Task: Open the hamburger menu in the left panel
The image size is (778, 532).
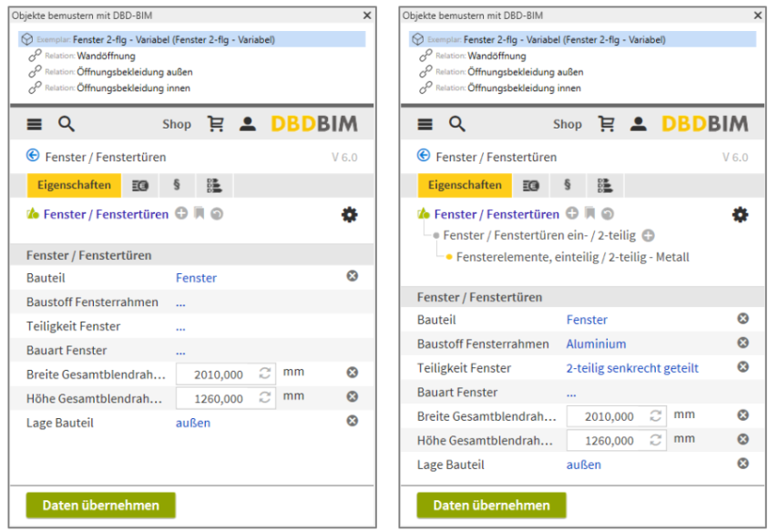Action: (x=35, y=125)
